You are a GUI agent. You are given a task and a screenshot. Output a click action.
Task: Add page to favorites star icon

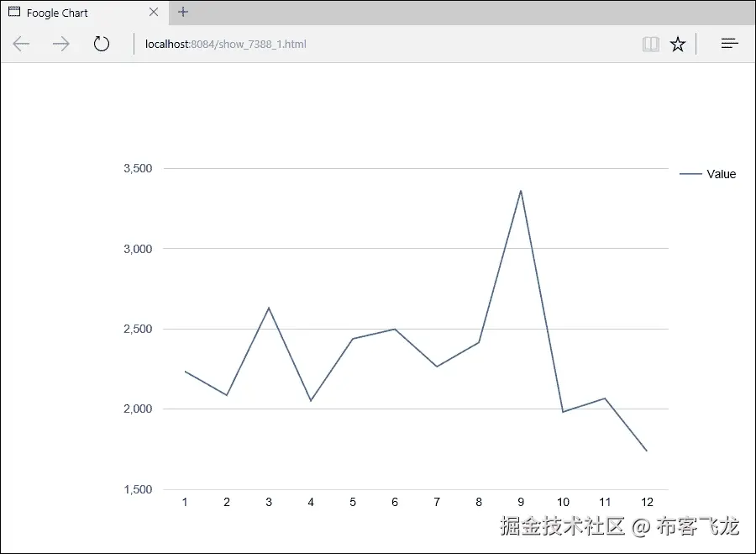pyautogui.click(x=678, y=44)
